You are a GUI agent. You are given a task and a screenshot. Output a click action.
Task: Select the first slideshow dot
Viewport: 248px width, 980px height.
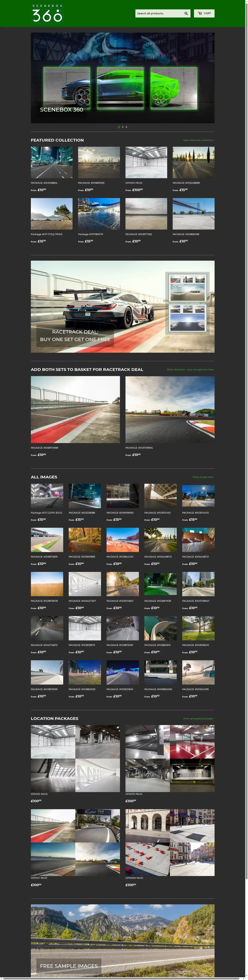119,127
